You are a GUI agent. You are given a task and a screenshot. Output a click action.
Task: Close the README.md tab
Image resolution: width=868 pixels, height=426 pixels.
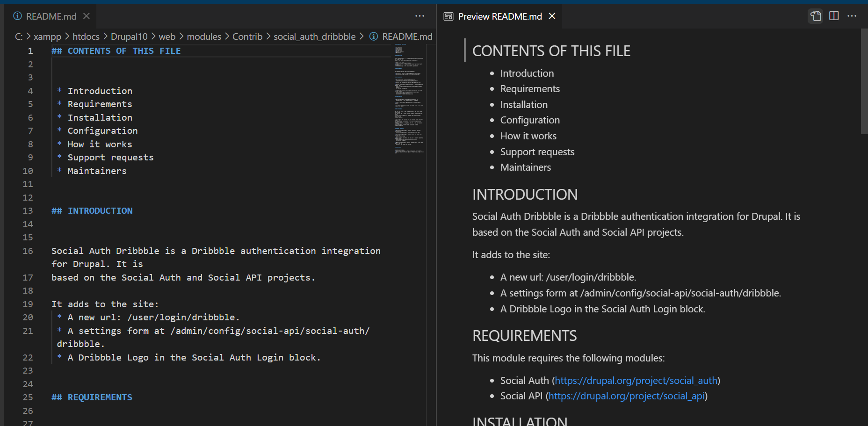click(x=86, y=15)
